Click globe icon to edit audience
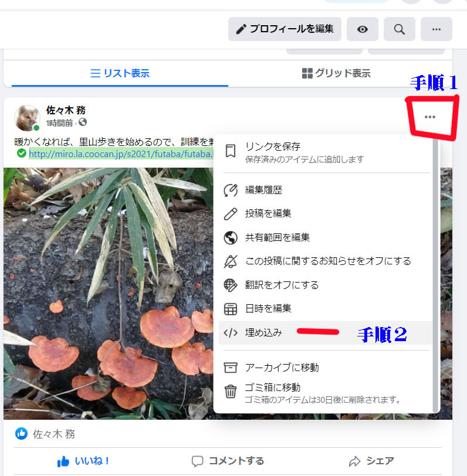 click(231, 237)
